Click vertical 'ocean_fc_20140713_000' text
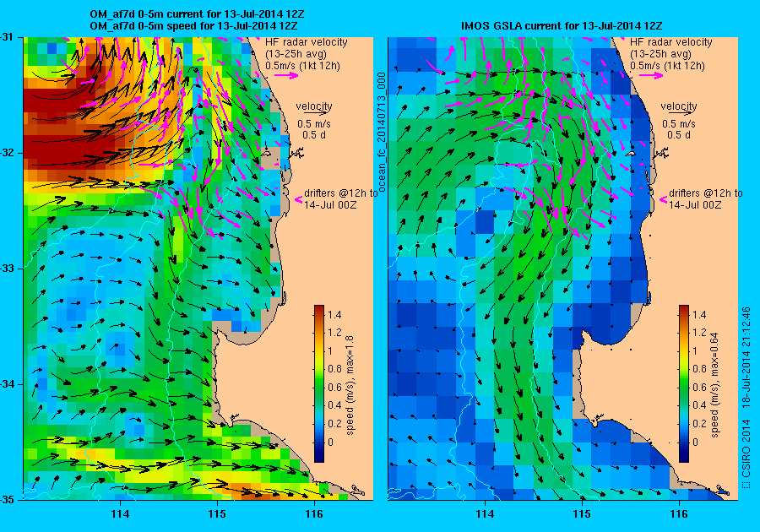This screenshot has width=760, height=532. (x=381, y=132)
